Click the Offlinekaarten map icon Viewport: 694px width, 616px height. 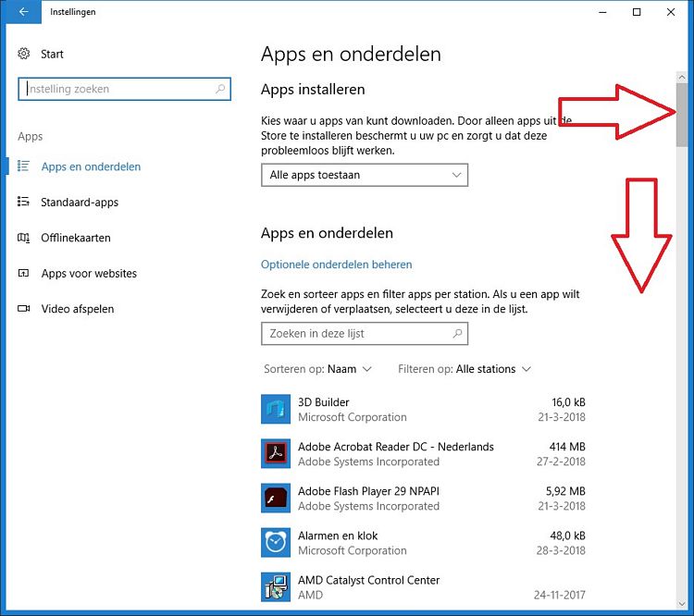tap(23, 238)
